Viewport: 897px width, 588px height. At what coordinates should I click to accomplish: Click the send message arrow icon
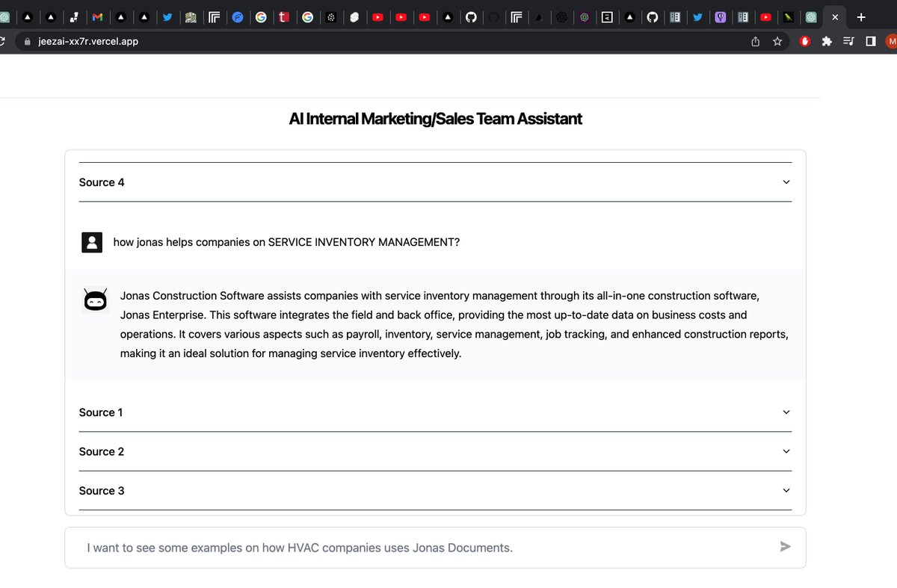(785, 547)
